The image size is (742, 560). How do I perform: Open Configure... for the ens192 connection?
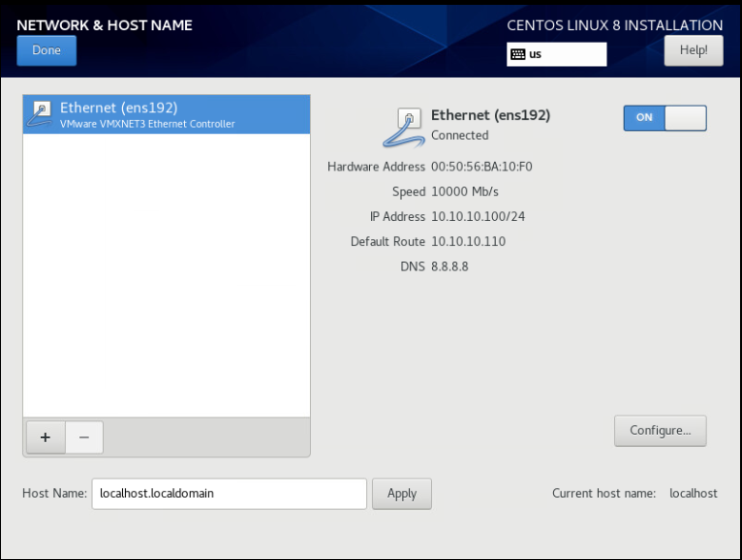pyautogui.click(x=660, y=430)
